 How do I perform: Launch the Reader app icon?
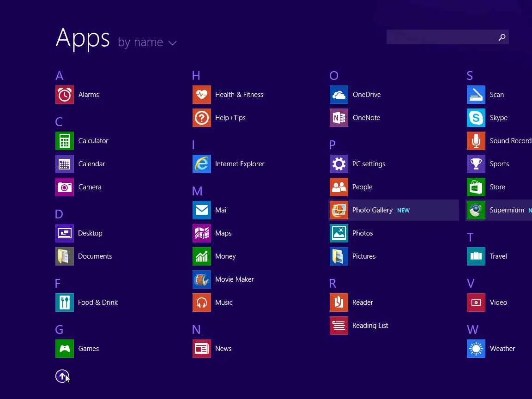[x=339, y=302]
